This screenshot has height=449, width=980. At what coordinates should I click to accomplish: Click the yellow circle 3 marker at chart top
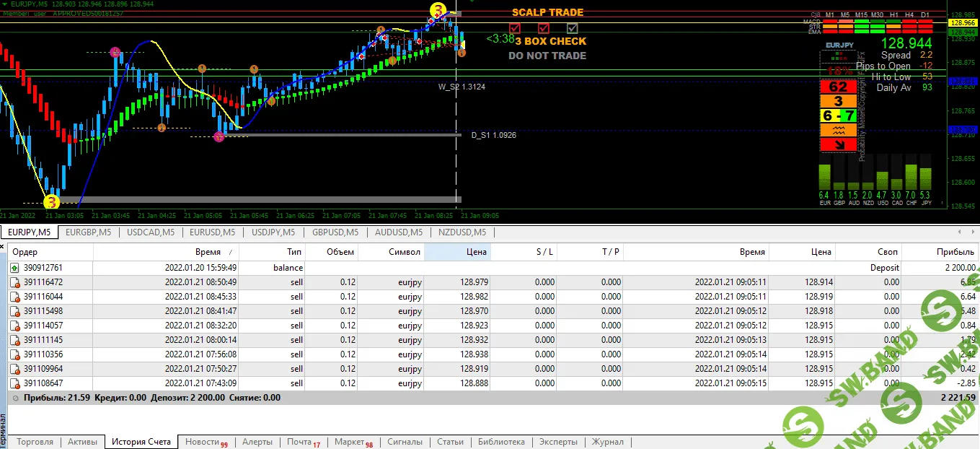coord(438,9)
